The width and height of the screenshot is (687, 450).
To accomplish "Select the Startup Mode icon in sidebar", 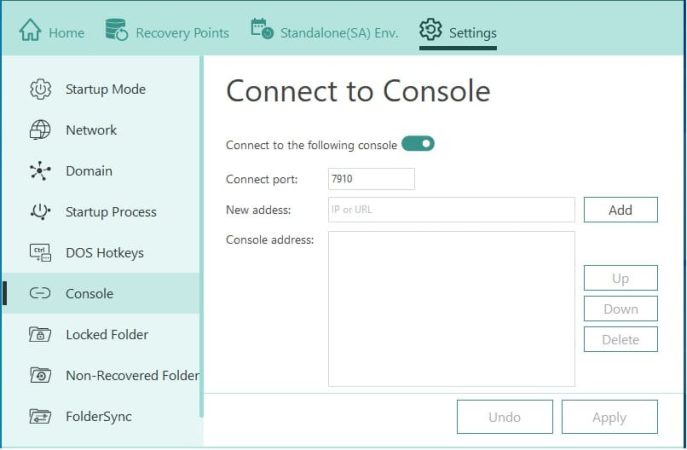I will point(40,89).
